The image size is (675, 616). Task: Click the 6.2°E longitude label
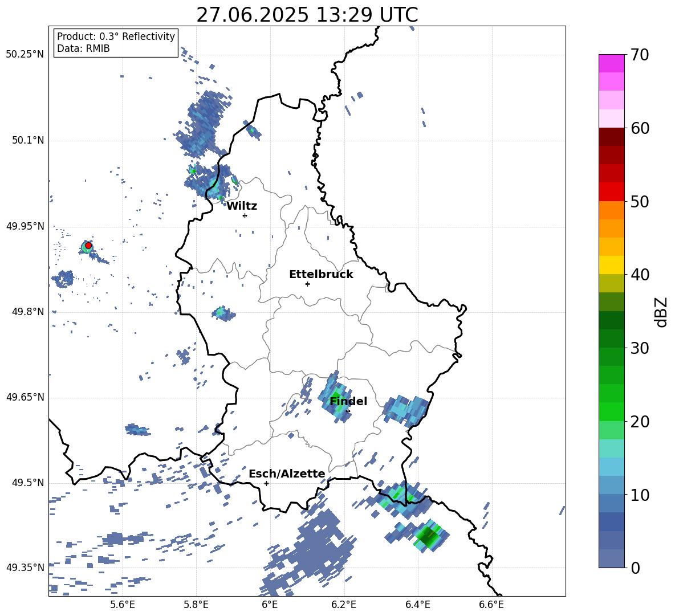(x=344, y=605)
